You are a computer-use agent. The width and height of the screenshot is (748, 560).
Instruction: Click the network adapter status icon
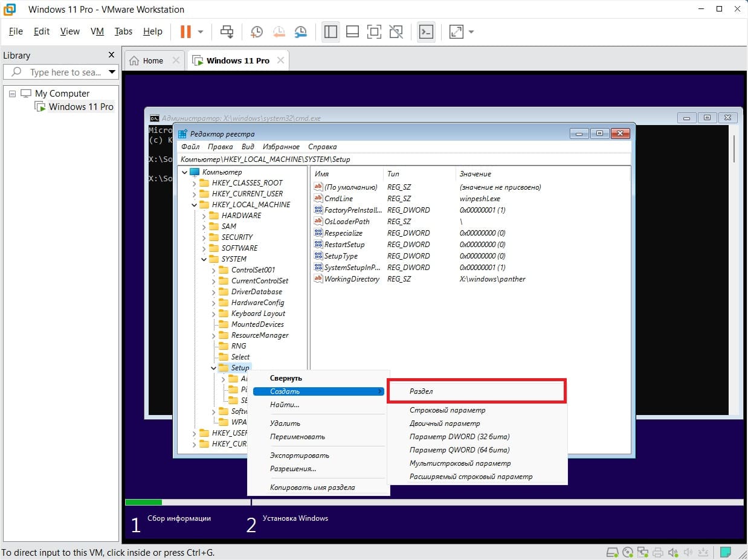tap(643, 552)
